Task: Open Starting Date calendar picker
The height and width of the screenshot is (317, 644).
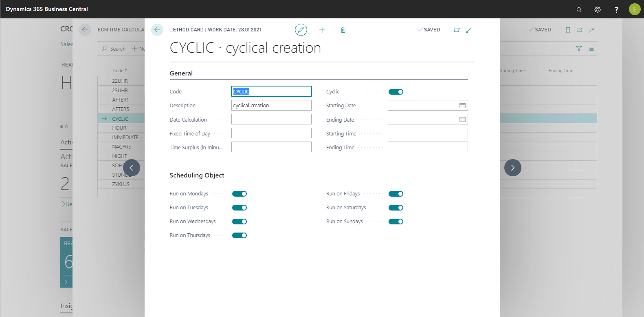Action: [x=462, y=106]
